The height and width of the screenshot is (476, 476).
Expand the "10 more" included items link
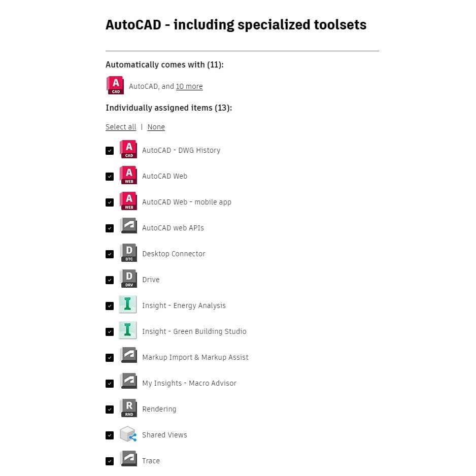pos(189,86)
